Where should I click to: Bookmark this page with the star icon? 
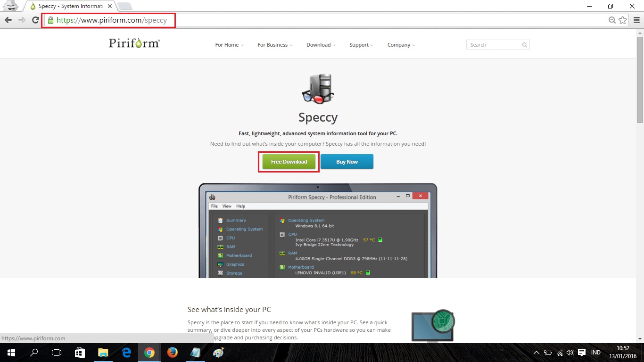point(623,20)
